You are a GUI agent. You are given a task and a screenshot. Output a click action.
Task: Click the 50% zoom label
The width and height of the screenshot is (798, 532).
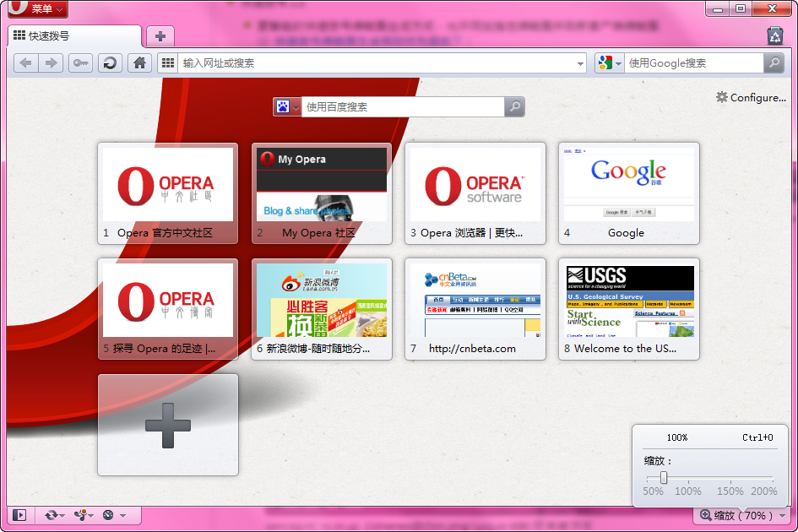[653, 491]
